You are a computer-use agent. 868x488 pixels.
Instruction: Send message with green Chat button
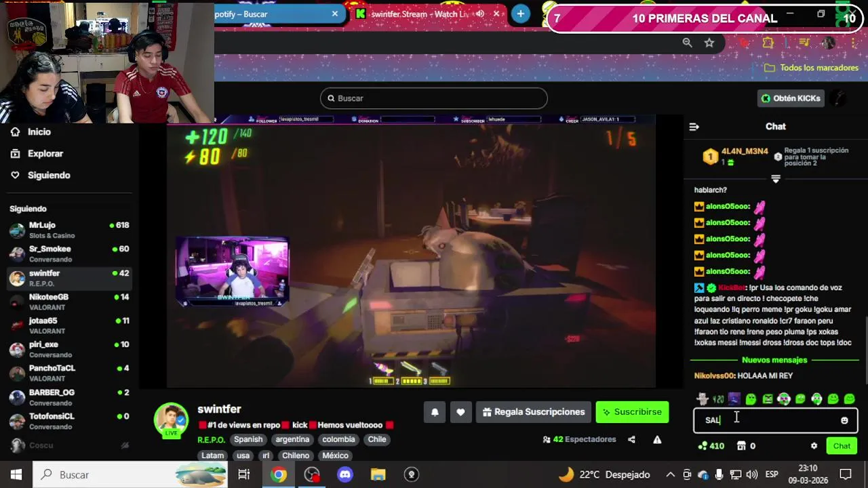842,446
